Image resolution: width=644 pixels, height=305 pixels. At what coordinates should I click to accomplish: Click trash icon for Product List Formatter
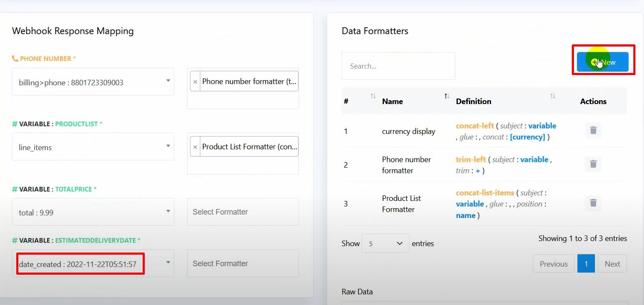pos(593,203)
